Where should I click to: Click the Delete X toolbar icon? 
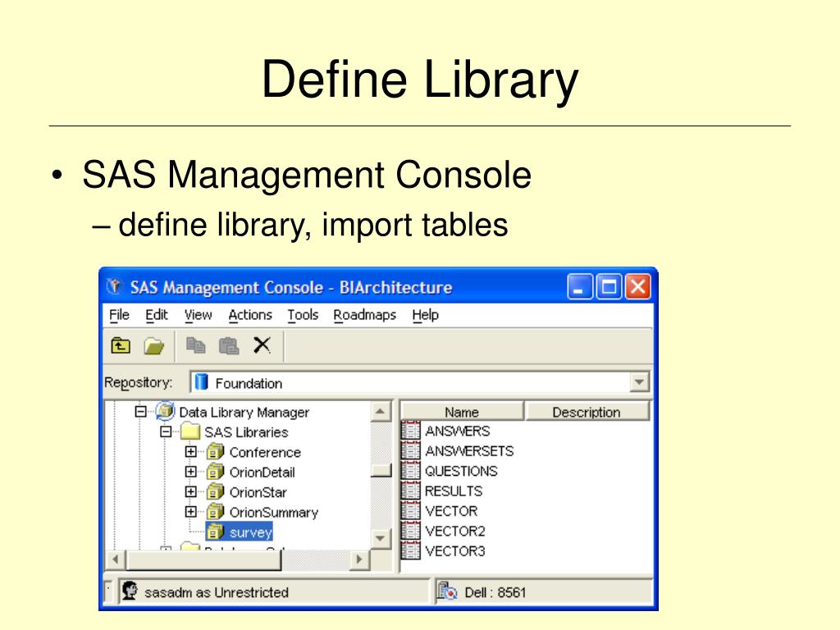coord(262,345)
